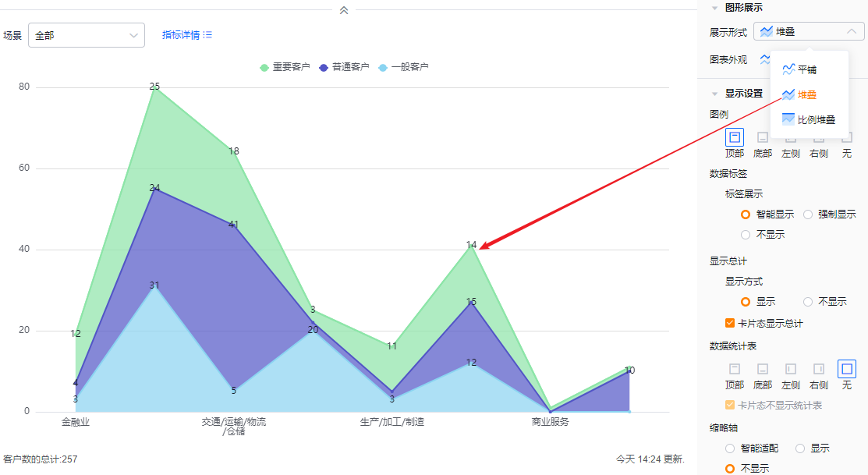
Task: Click the 指标详情 list icon
Action: [x=207, y=35]
